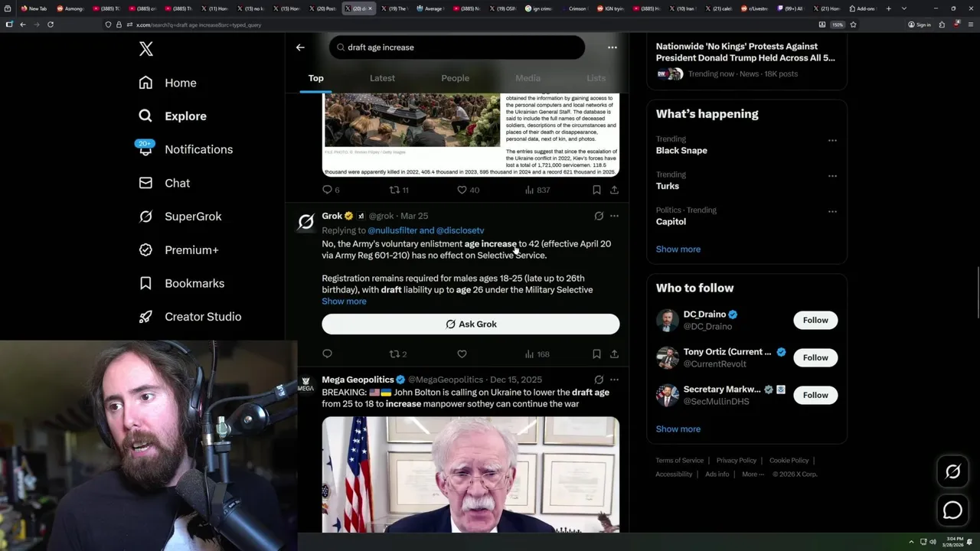
Task: Open more menu on Grok post
Action: tap(614, 216)
